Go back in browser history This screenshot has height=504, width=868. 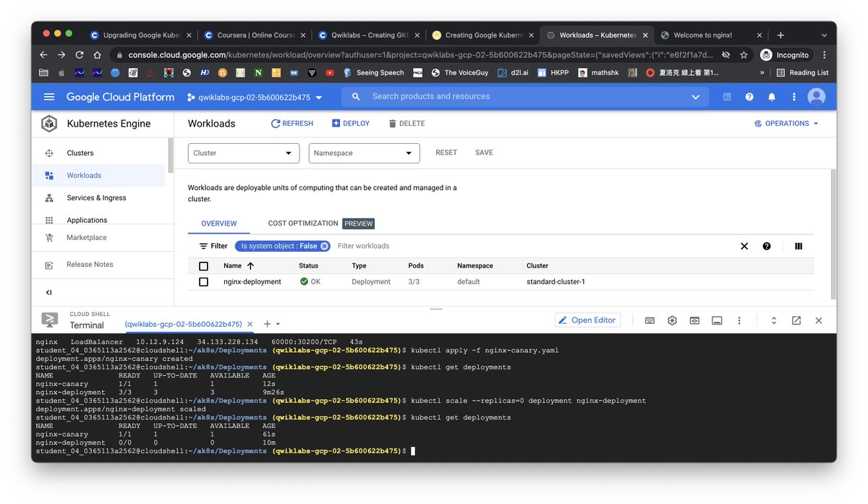(43, 55)
